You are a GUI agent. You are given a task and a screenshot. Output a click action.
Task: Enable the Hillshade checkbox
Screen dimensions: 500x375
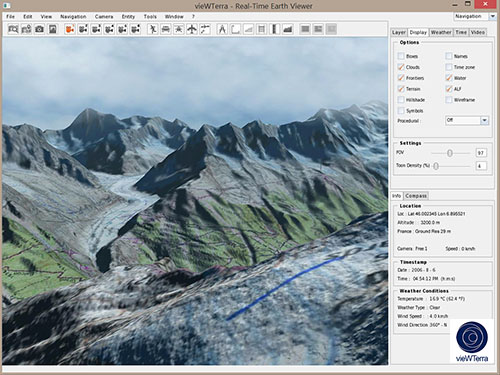401,100
